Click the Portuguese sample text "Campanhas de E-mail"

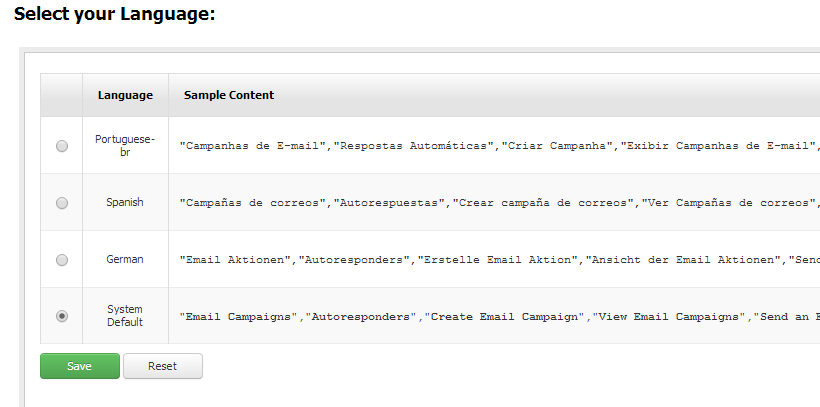[x=253, y=146]
